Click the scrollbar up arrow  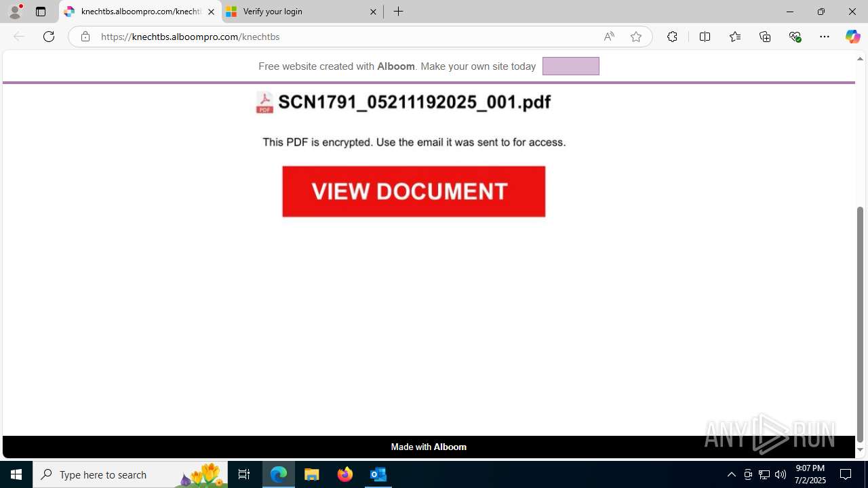(860, 59)
